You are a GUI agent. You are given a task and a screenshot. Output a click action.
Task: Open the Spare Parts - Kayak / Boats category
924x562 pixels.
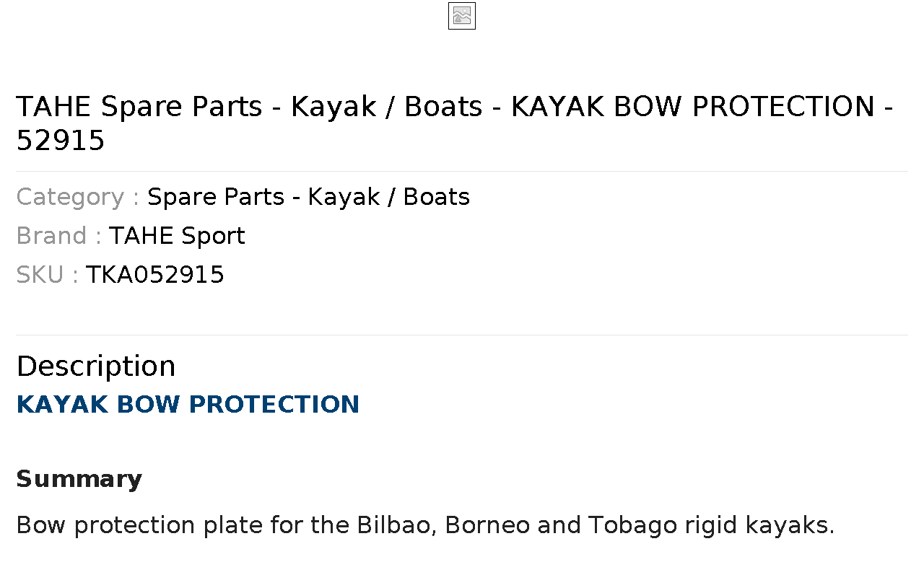pos(308,197)
